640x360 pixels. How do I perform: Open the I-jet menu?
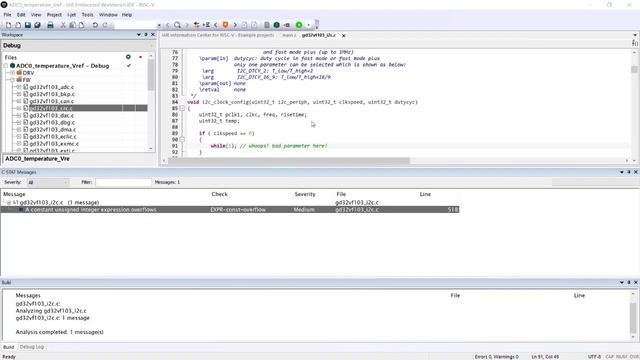71,15
